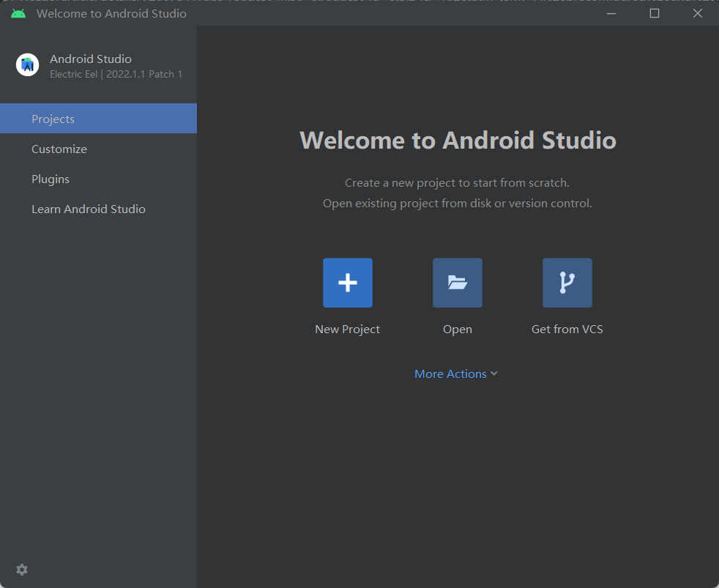The image size is (719, 588).
Task: Click the Electric Eel version text
Action: [116, 74]
